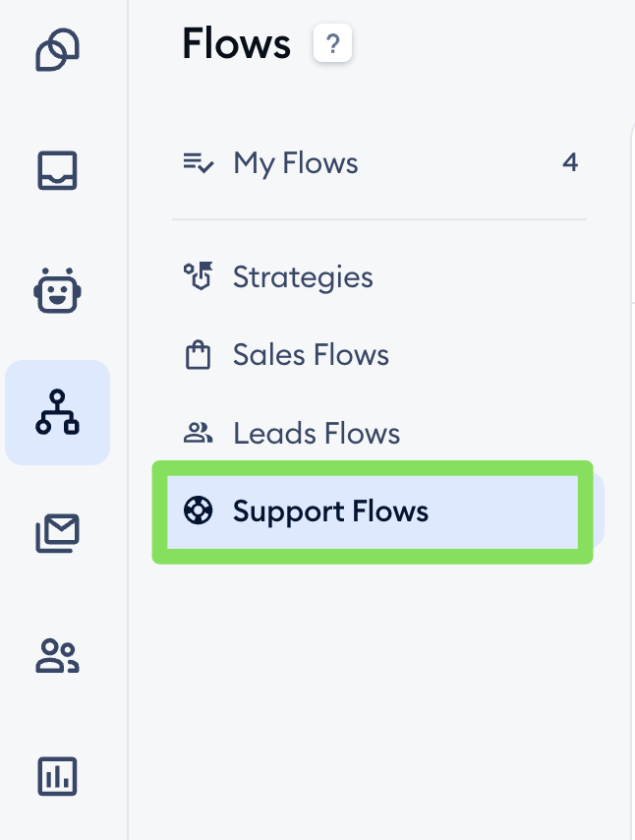Click the My Flows count badge 4

569,163
